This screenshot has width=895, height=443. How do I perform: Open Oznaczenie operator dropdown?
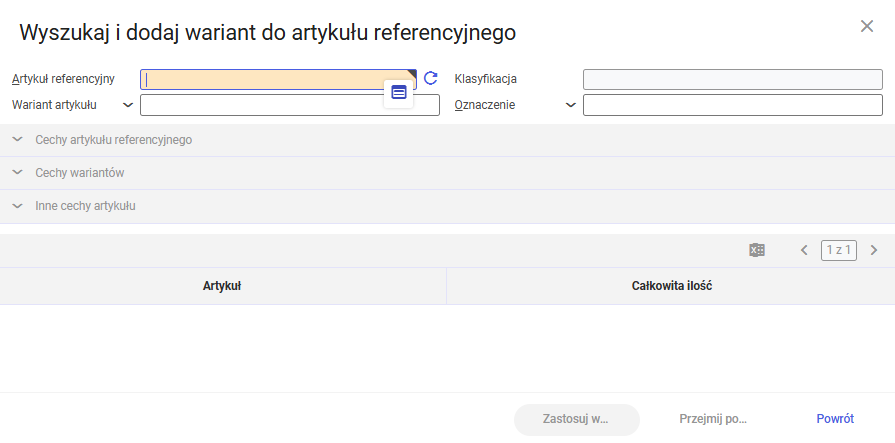[x=570, y=105]
